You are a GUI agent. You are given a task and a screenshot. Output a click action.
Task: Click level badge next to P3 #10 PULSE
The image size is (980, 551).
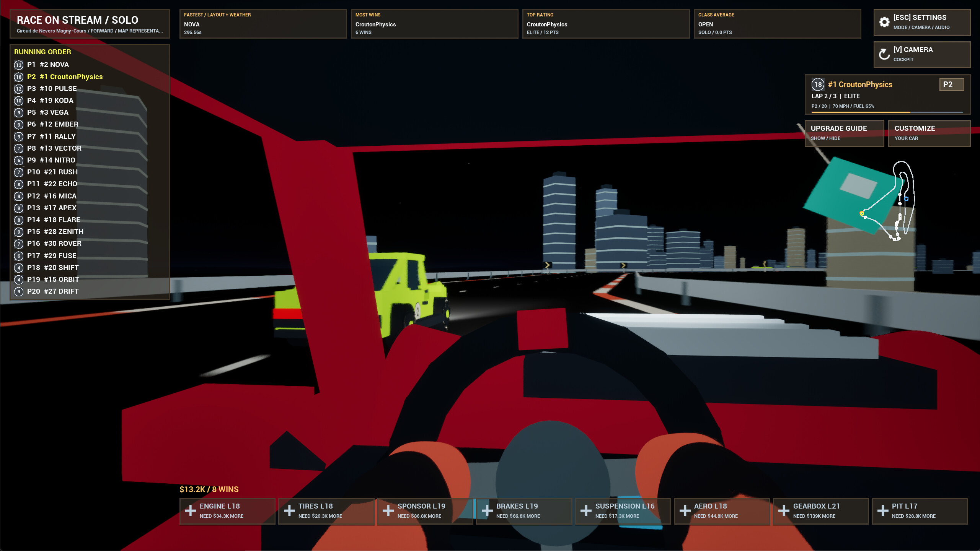pos(19,89)
